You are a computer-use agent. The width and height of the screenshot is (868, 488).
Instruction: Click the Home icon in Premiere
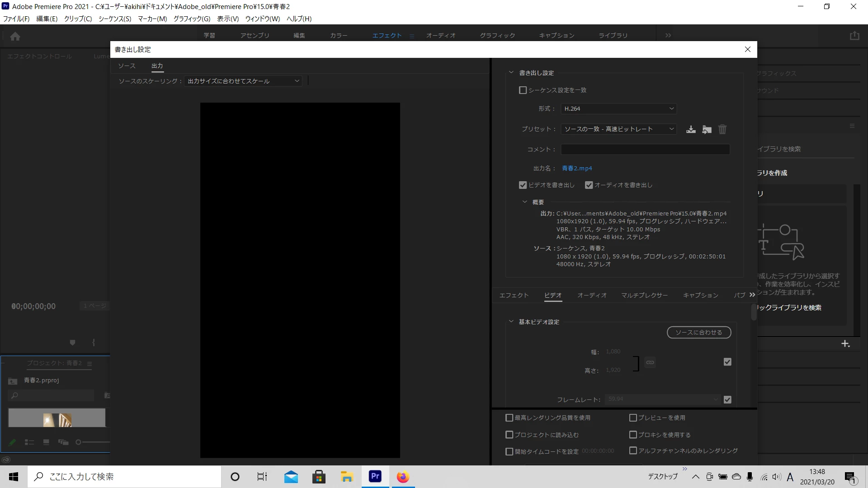[x=15, y=36]
